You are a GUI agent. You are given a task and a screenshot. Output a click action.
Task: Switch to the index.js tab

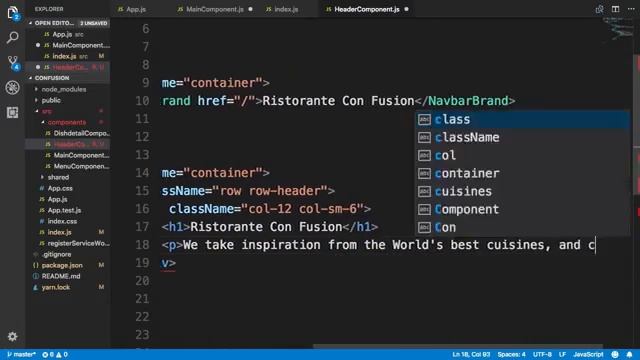coord(286,9)
